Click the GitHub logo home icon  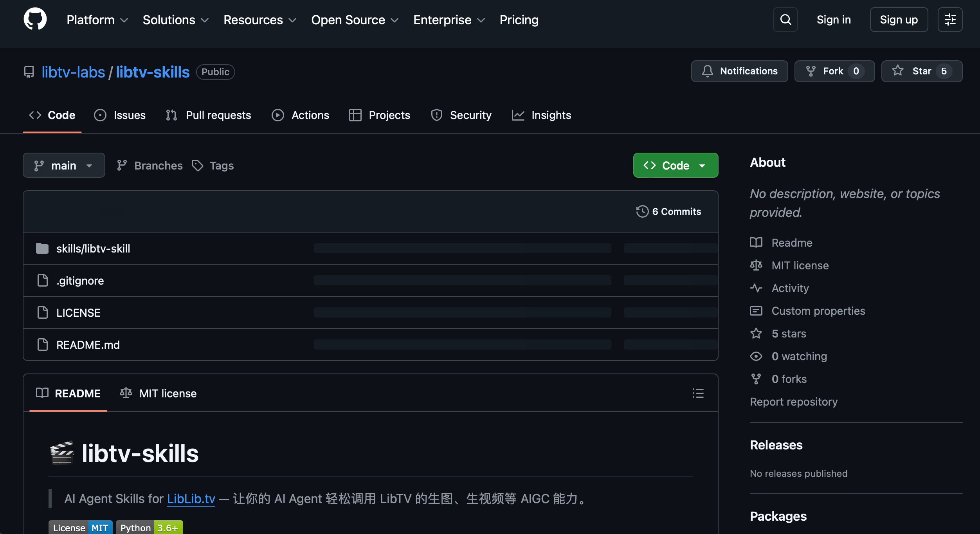point(35,19)
